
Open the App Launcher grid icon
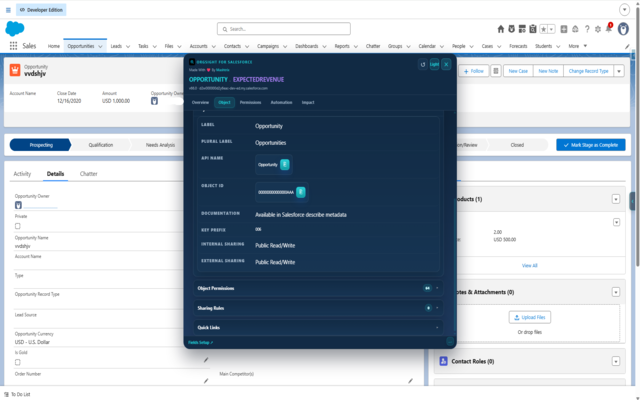pyautogui.click(x=13, y=46)
